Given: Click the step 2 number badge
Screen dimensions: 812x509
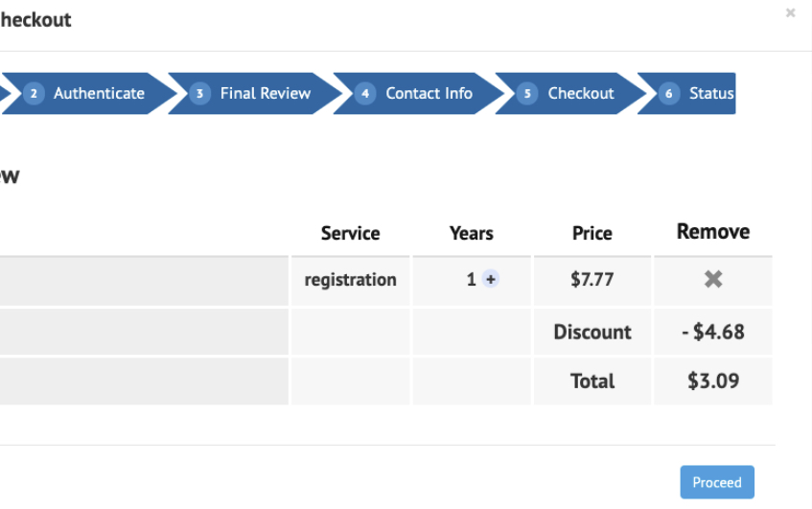Looking at the screenshot, I should click(34, 94).
